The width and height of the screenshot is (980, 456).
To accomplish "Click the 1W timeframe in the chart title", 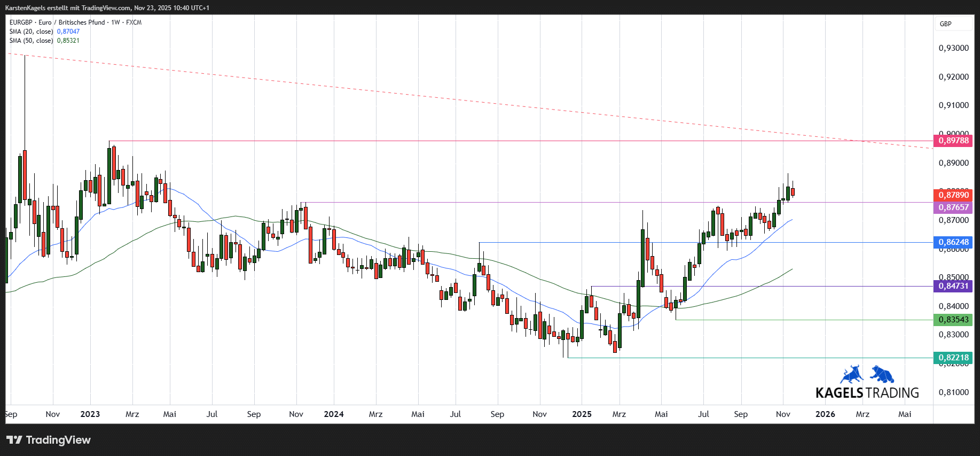I will point(115,22).
